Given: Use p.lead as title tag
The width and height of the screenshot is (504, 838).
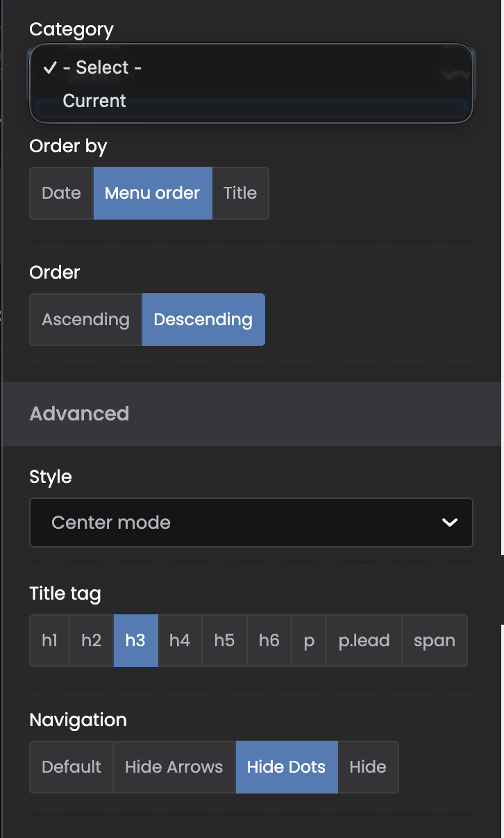Looking at the screenshot, I should pyautogui.click(x=364, y=641).
